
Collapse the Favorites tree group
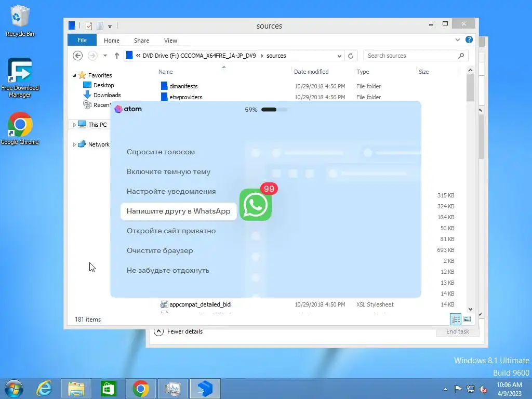74,75
